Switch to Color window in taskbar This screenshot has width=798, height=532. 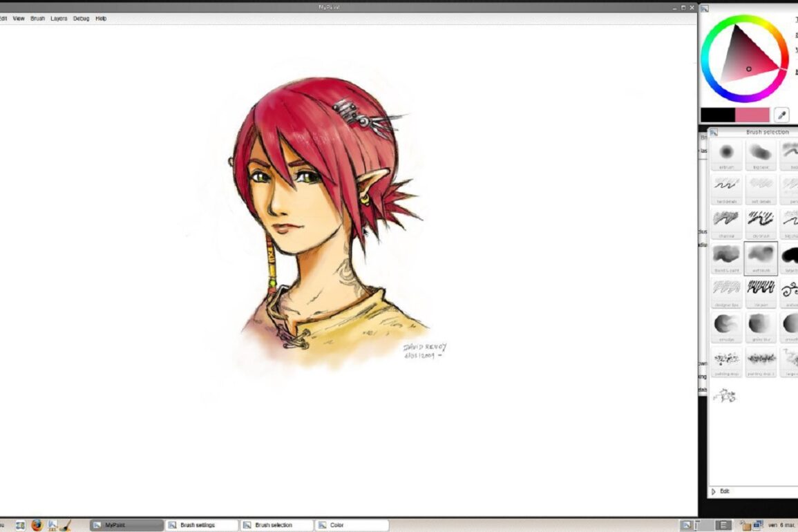click(350, 525)
